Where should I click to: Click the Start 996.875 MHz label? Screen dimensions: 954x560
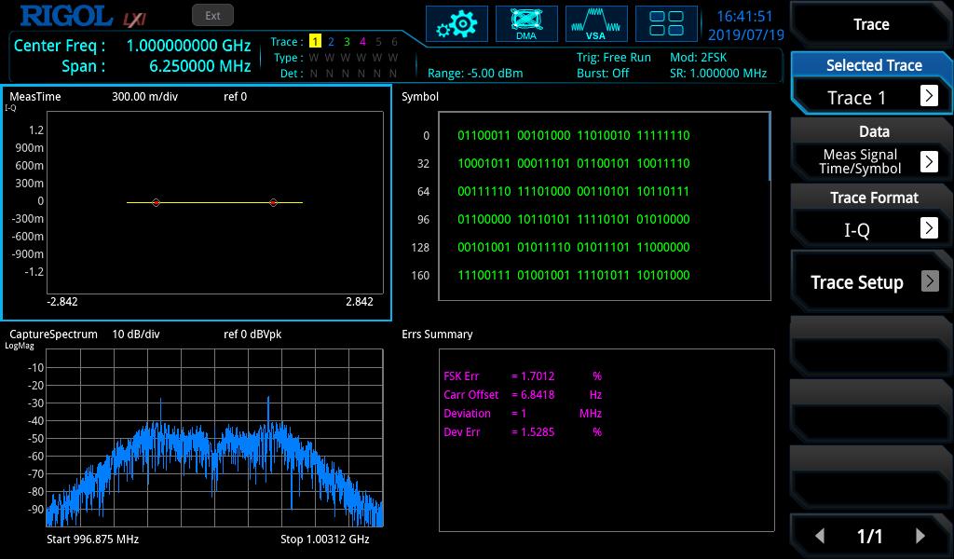pyautogui.click(x=92, y=540)
